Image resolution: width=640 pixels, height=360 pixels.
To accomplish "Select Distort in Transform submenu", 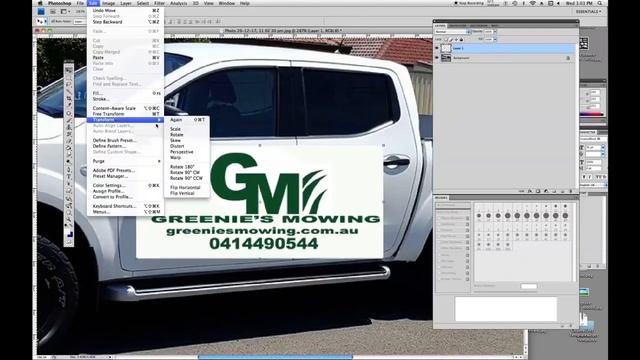I will coord(177,146).
